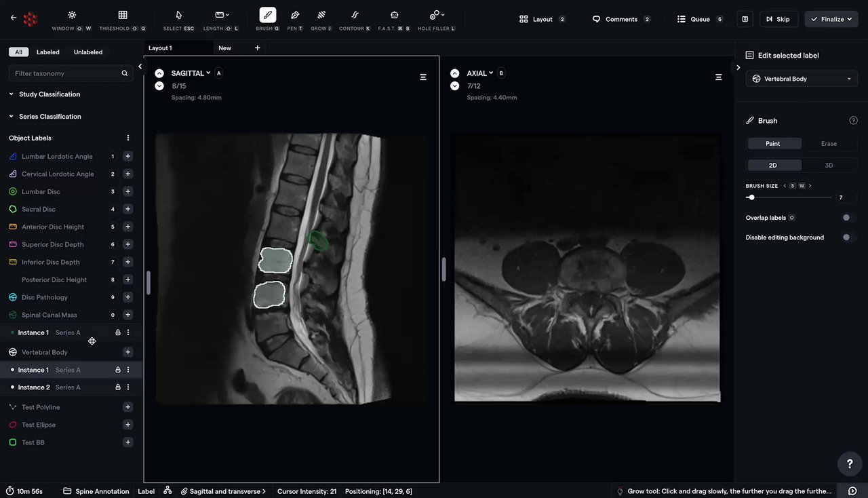
Task: Activate the F.A.S.T. tool
Action: pos(394,19)
